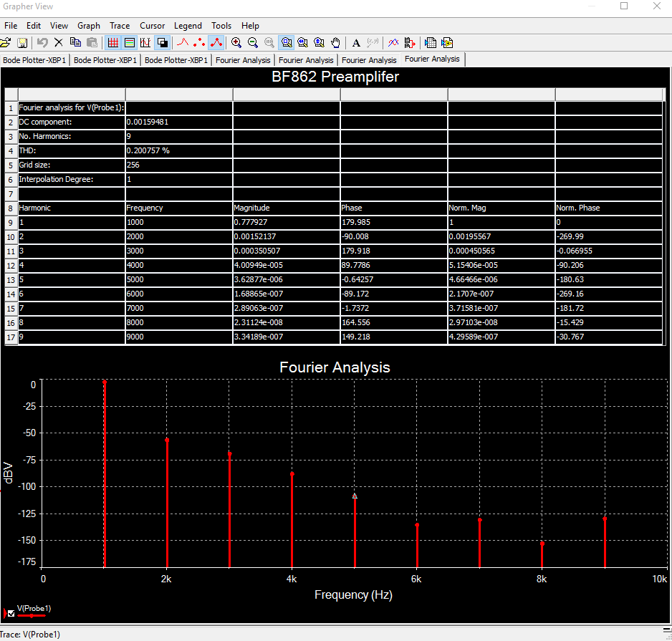Click the Norm. Phase header cell
The height and width of the screenshot is (641, 672).
608,208
